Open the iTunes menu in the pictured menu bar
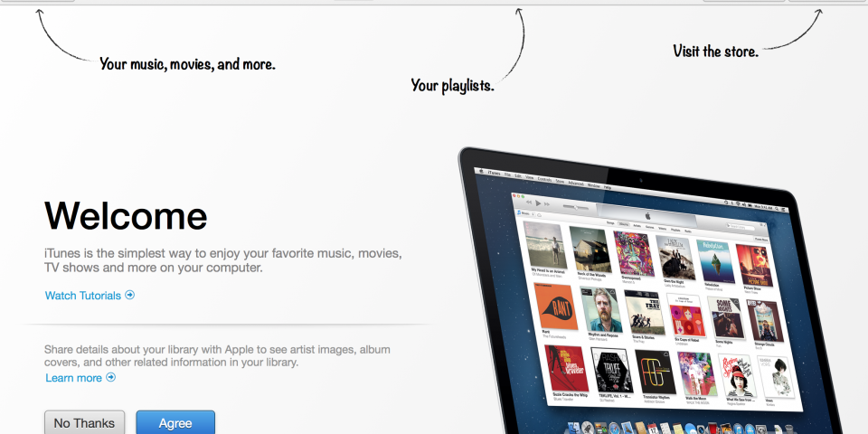Image resolution: width=868 pixels, height=434 pixels. pyautogui.click(x=494, y=174)
